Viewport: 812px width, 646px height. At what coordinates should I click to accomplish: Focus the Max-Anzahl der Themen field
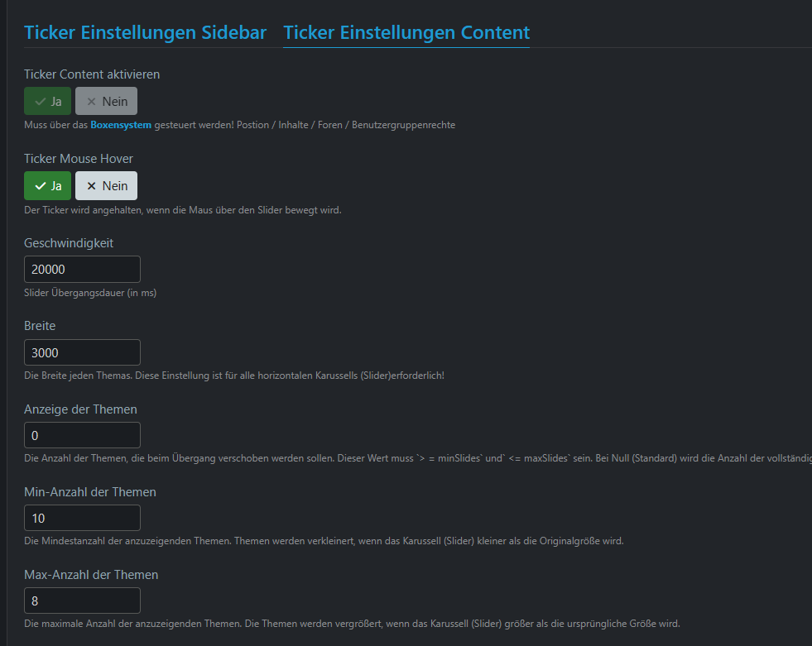82,601
